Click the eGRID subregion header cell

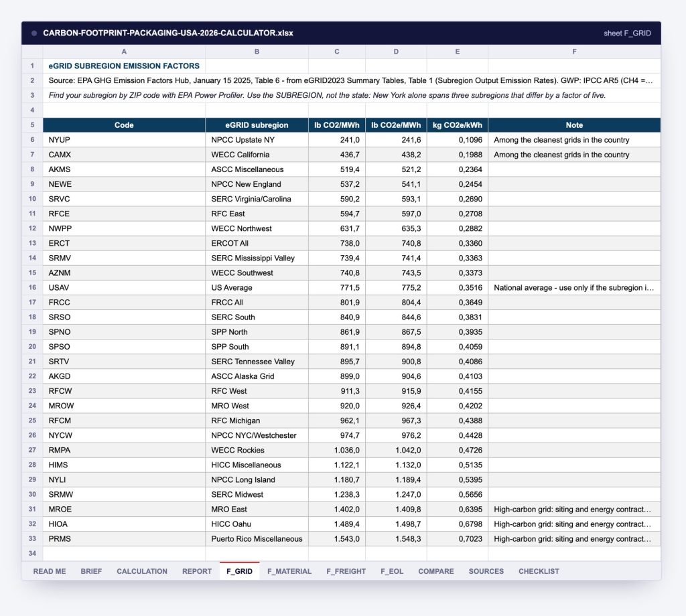(257, 125)
